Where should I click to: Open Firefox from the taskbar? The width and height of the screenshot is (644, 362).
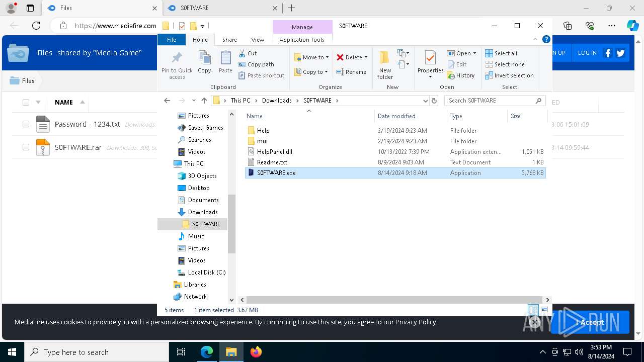[256, 352]
